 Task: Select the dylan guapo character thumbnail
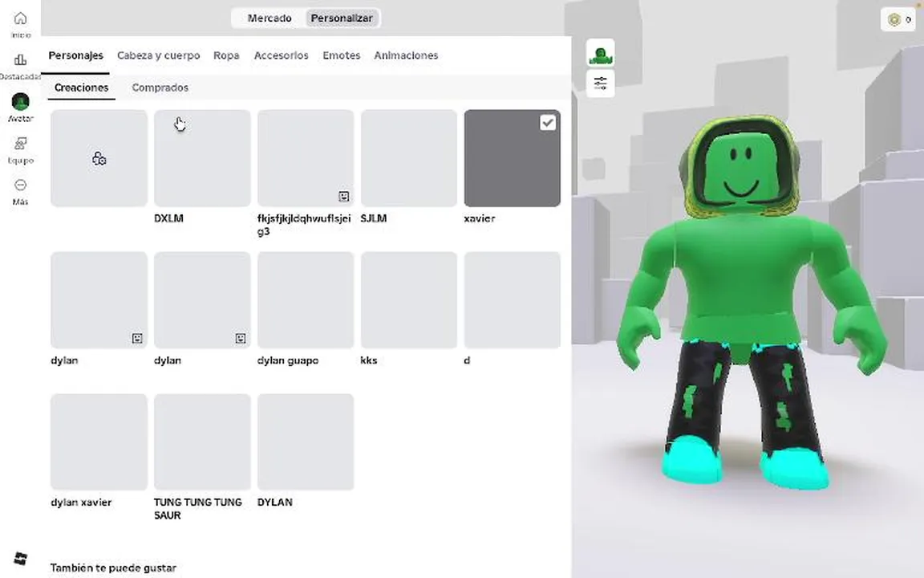coord(306,300)
